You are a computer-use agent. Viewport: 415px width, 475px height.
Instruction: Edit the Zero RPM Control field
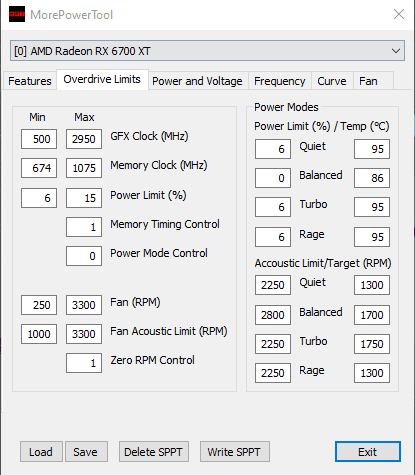pyautogui.click(x=84, y=363)
